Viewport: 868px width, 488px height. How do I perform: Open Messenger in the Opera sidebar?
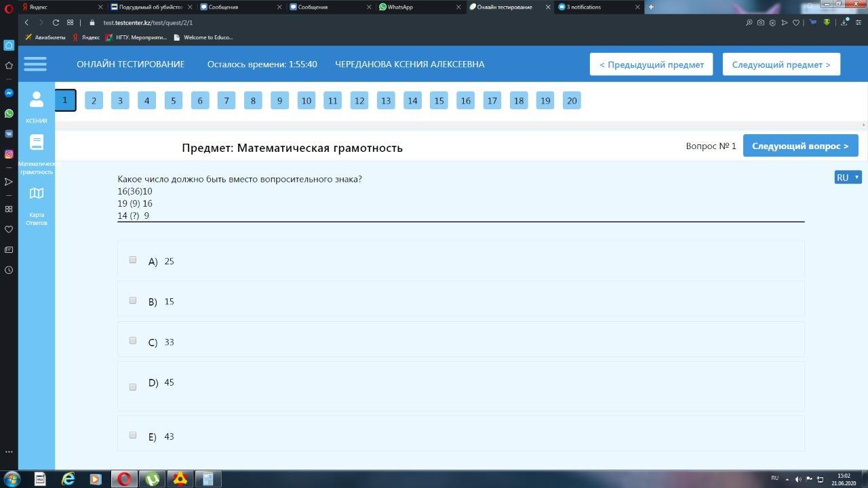[9, 93]
